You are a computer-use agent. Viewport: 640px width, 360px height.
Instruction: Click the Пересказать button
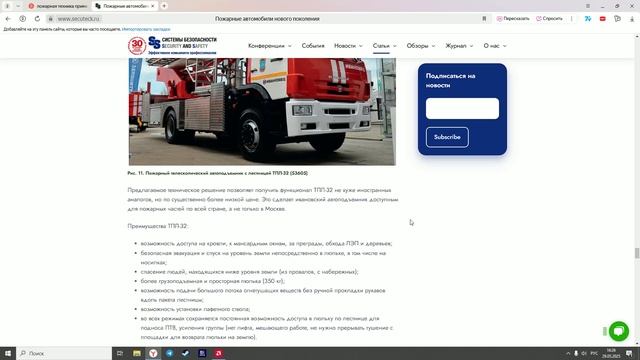[513, 19]
